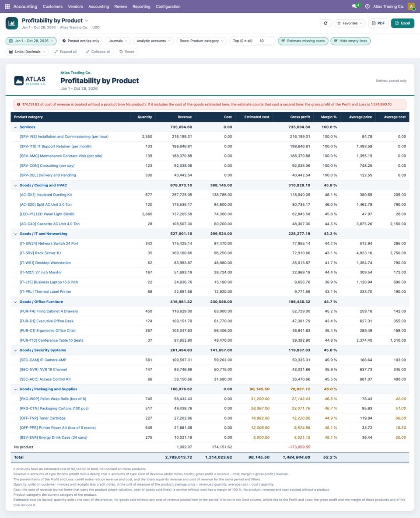Open [AC-DK1] Insulated Ducting Kit product
This screenshot has width=420, height=518.
[45, 195]
